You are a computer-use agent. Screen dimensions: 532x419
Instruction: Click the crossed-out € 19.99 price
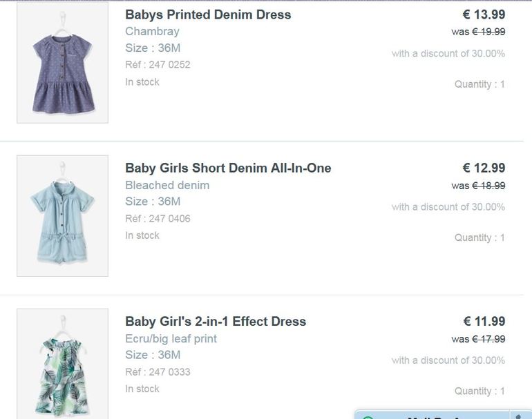(488, 32)
